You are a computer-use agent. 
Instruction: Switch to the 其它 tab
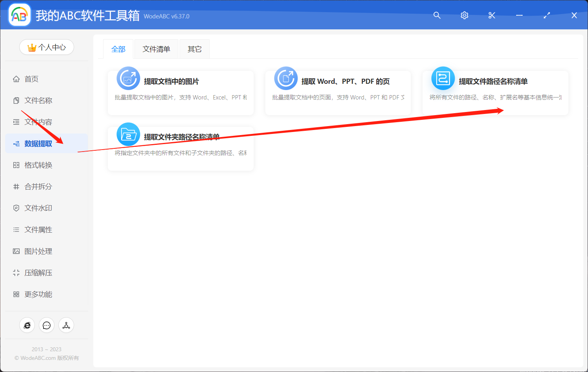[194, 49]
